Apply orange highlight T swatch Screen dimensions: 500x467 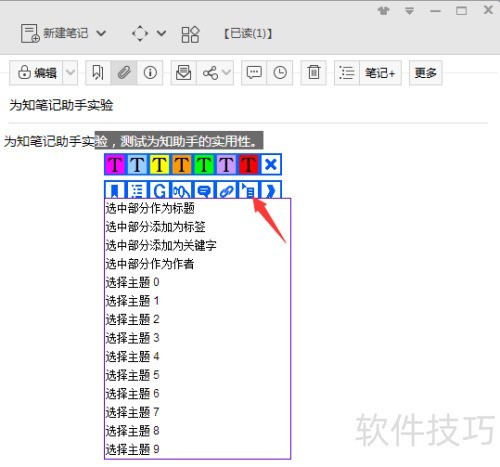182,164
